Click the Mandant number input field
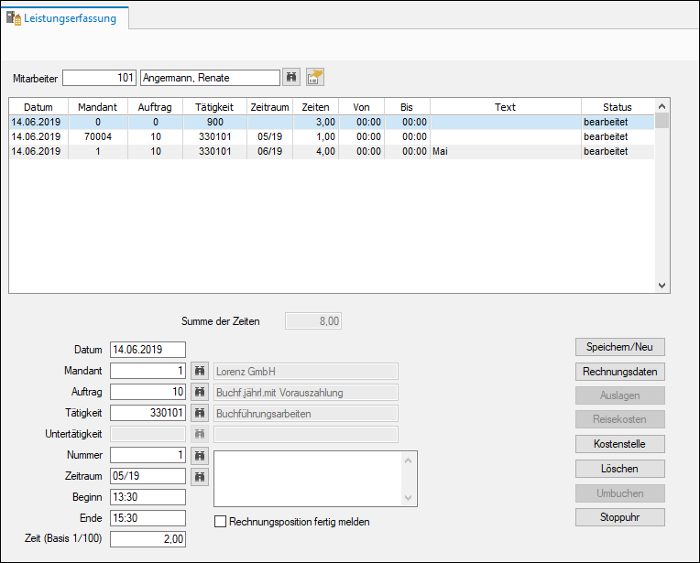Image resolution: width=700 pixels, height=563 pixels. click(x=148, y=371)
